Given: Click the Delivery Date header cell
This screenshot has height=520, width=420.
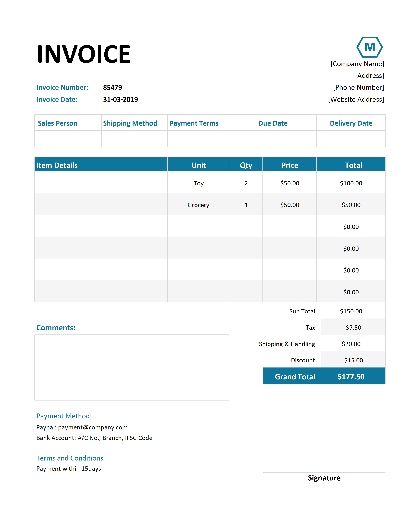Looking at the screenshot, I should [351, 123].
